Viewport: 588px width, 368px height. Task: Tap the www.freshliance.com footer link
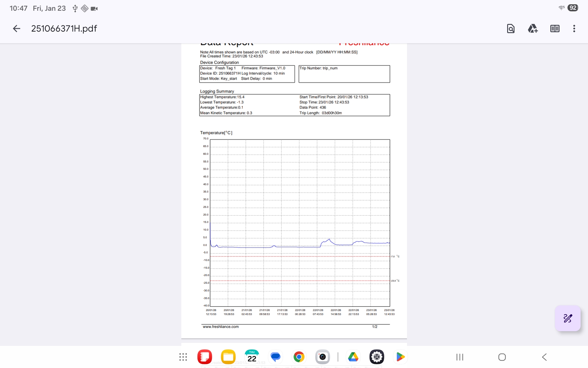221,327
